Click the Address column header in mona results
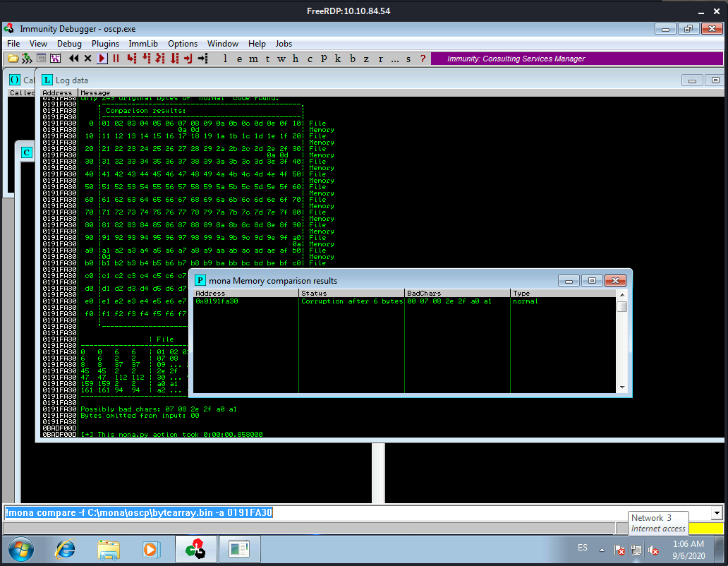 [246, 294]
